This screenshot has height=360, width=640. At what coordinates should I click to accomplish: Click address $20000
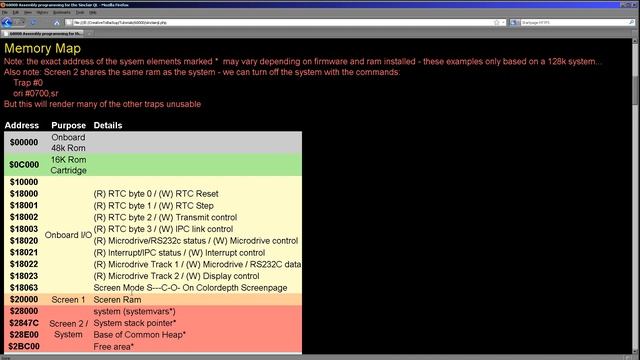[x=24, y=300]
